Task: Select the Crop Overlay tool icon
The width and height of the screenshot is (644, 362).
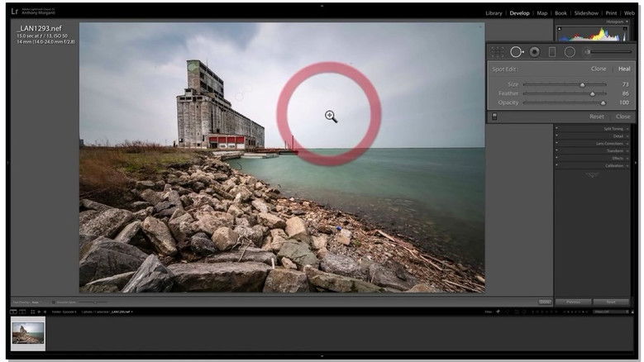Action: pyautogui.click(x=497, y=51)
